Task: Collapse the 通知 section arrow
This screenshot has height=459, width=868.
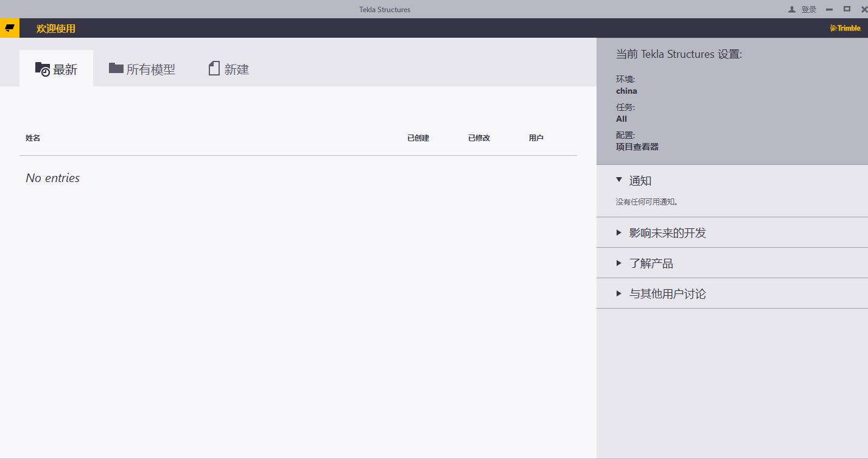Action: tap(619, 180)
